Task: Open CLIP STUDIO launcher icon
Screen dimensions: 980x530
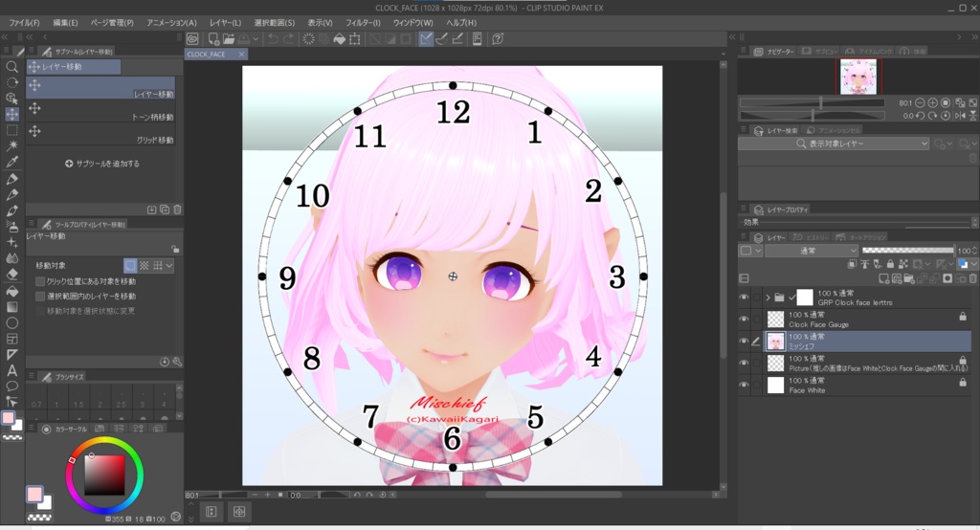Action: 192,39
